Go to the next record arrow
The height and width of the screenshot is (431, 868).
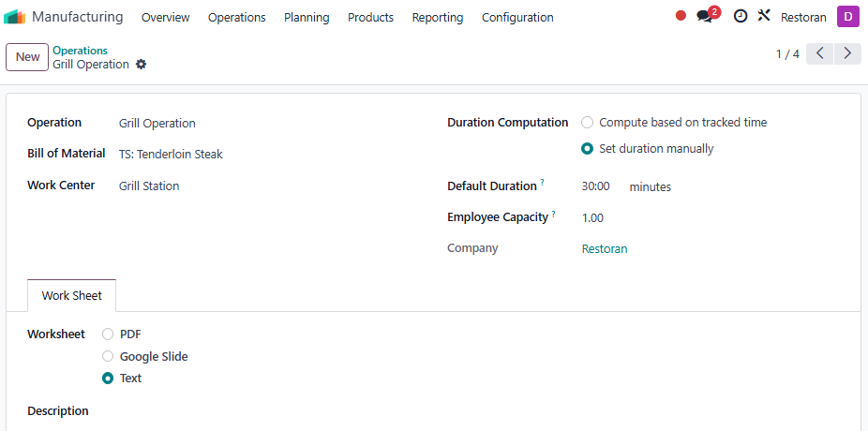(x=847, y=53)
